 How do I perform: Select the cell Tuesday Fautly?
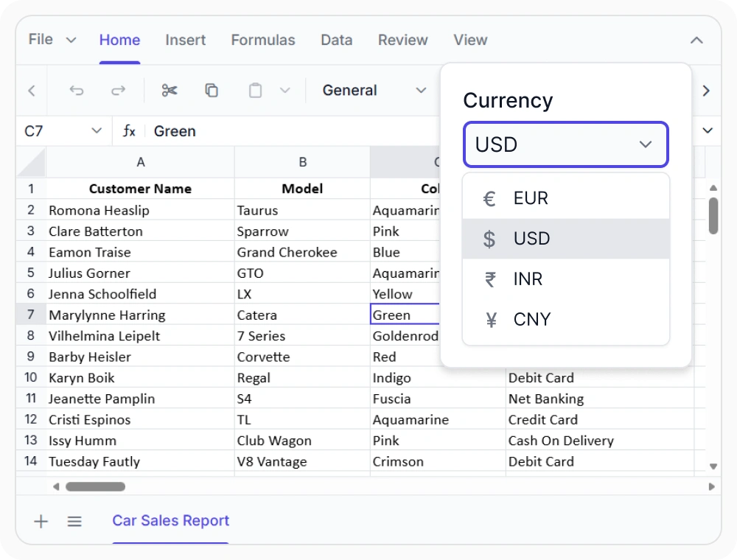(140, 461)
